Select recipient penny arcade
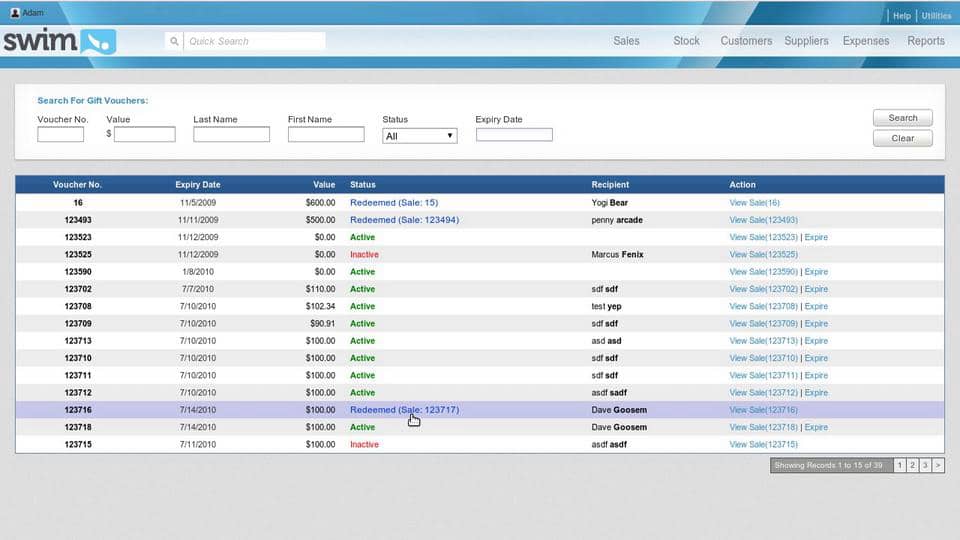This screenshot has width=960, height=540. [617, 220]
